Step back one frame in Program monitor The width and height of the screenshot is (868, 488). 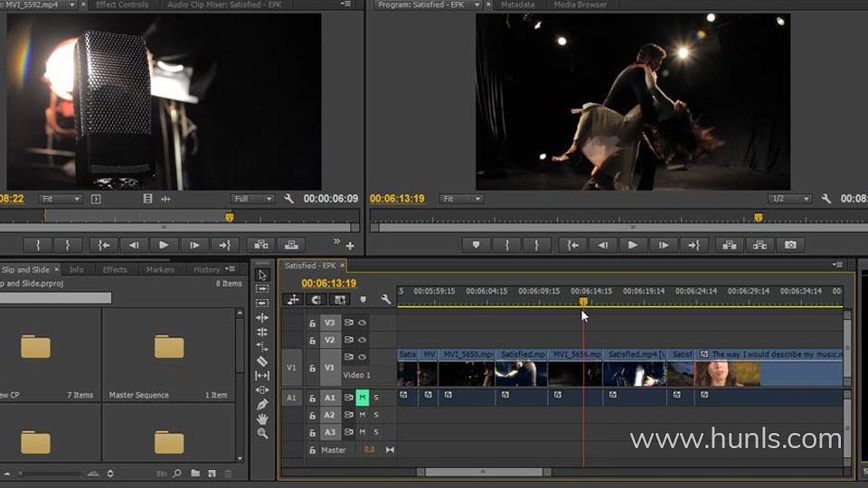pyautogui.click(x=603, y=245)
